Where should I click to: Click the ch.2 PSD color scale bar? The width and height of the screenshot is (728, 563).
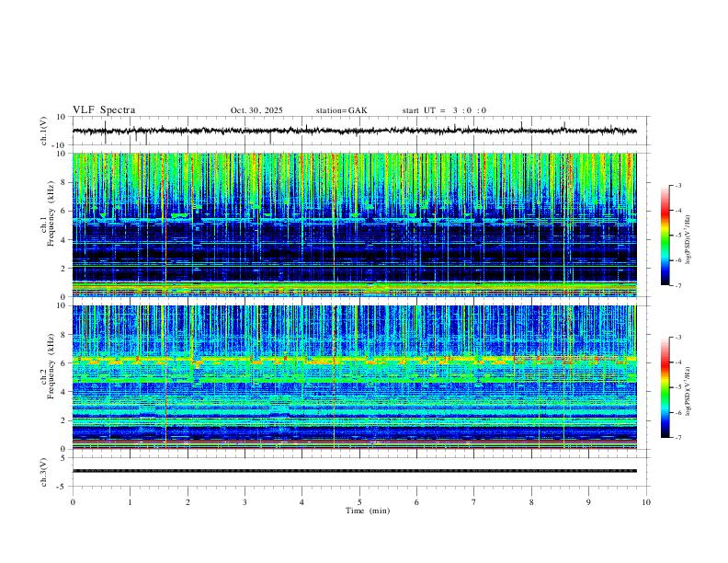click(x=665, y=387)
